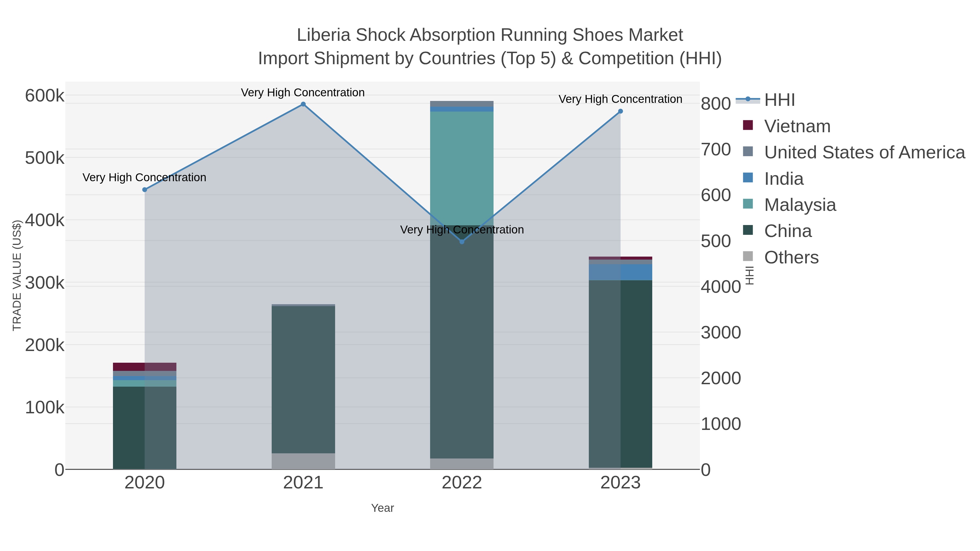Click the Year axis title
980x551 pixels.
click(383, 508)
